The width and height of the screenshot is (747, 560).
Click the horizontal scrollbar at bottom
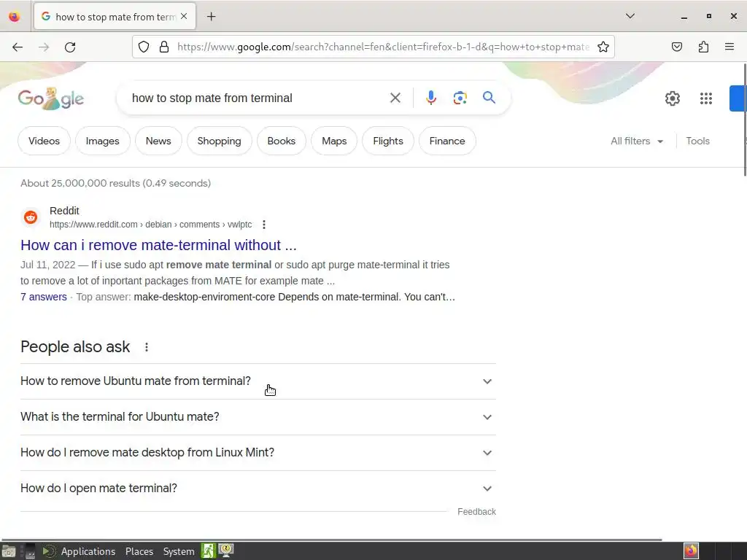[332, 540]
